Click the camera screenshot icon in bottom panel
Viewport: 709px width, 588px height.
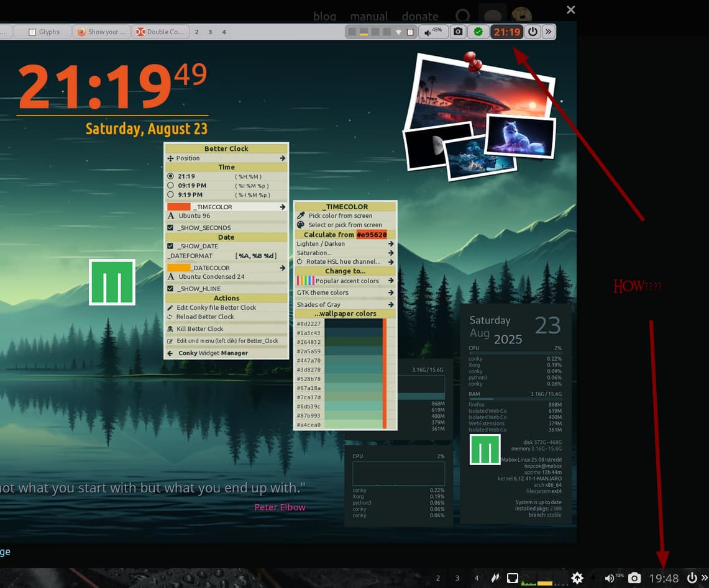(x=634, y=578)
